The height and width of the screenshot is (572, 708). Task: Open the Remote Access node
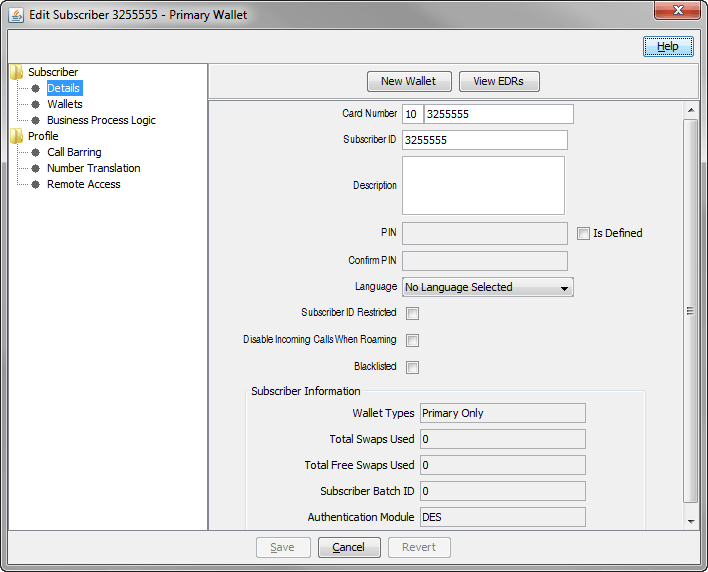(x=84, y=184)
